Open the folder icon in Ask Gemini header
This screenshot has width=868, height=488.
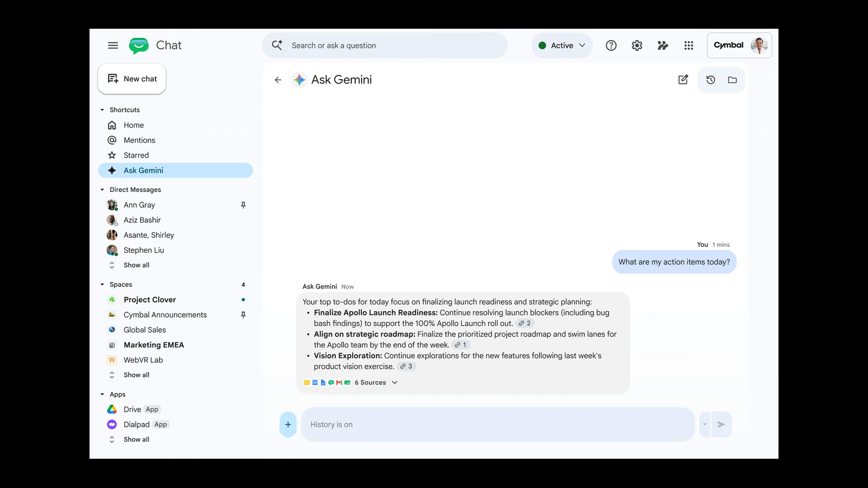click(x=732, y=80)
